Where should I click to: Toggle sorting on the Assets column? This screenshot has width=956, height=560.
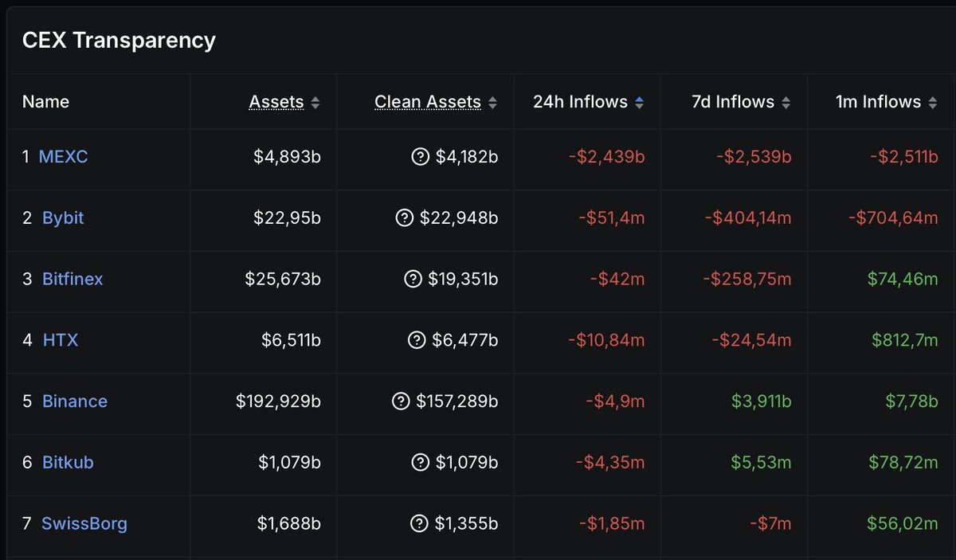[316, 102]
